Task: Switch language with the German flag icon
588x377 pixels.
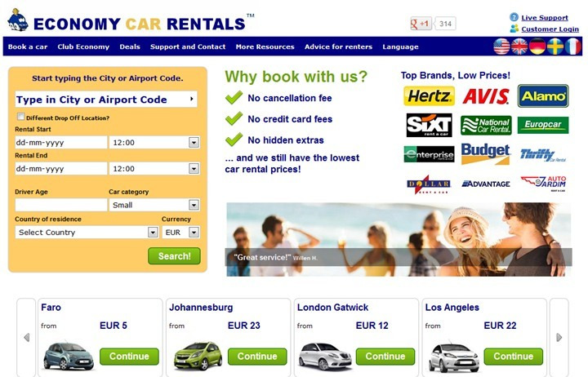Action: tap(537, 47)
